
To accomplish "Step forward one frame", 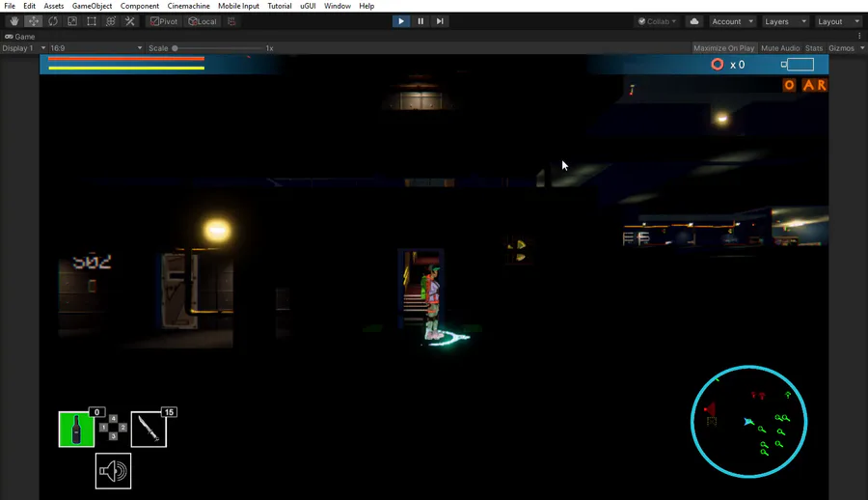I will tap(440, 21).
